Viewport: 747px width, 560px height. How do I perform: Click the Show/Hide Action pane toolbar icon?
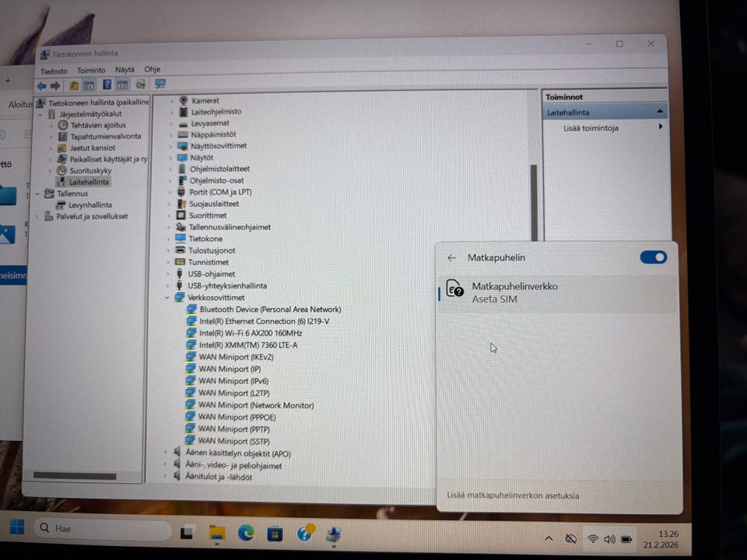(122, 86)
